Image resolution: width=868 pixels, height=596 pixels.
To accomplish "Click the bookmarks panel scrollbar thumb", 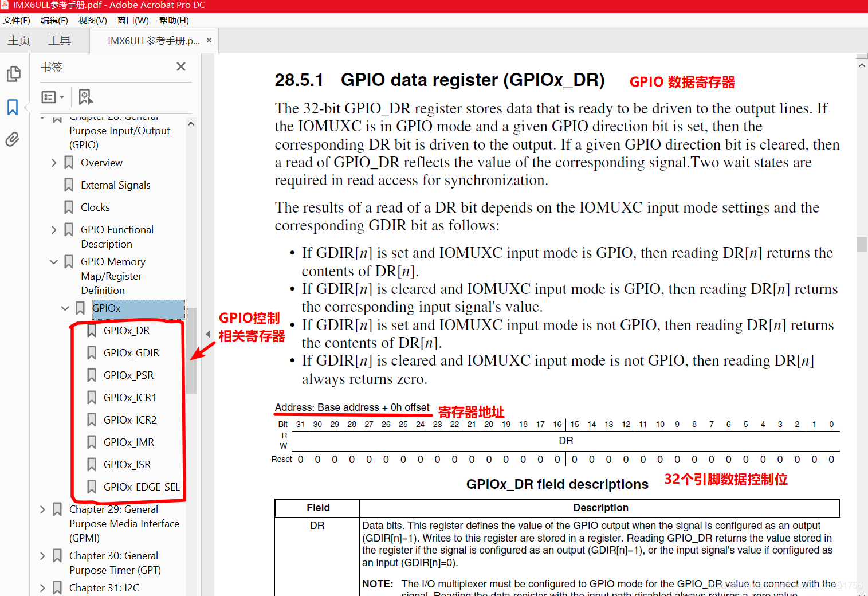I will click(191, 350).
